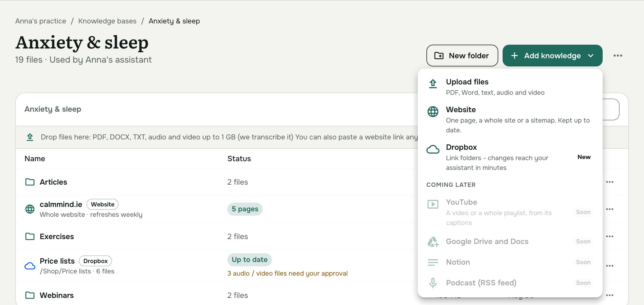This screenshot has width=644, height=305.
Task: Sort by the Status column header
Action: 239,159
